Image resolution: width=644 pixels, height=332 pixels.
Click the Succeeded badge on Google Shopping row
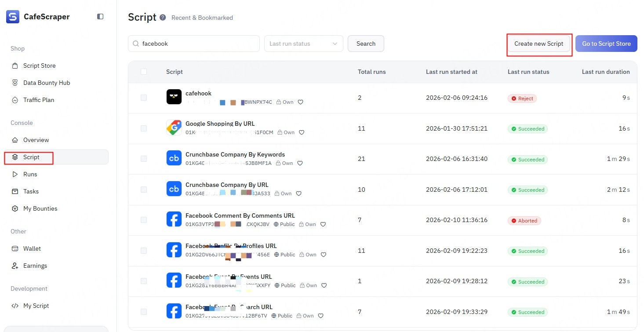[528, 129]
